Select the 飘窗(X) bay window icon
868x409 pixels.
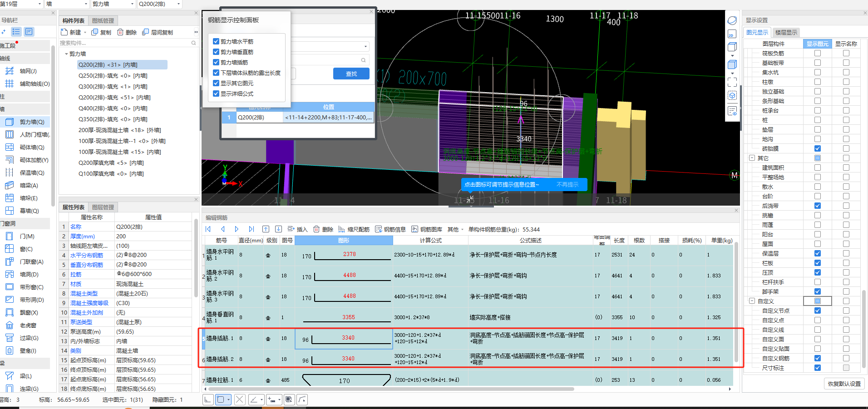(10, 313)
